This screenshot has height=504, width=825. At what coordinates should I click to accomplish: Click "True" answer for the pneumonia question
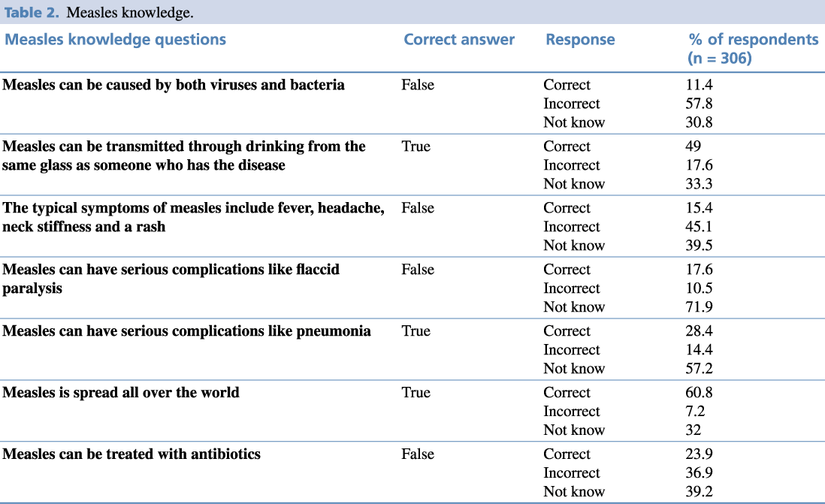(416, 331)
